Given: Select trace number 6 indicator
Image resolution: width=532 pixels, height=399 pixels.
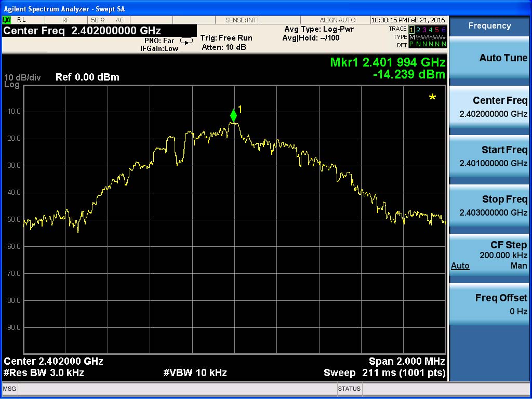Looking at the screenshot, I should coord(444,30).
